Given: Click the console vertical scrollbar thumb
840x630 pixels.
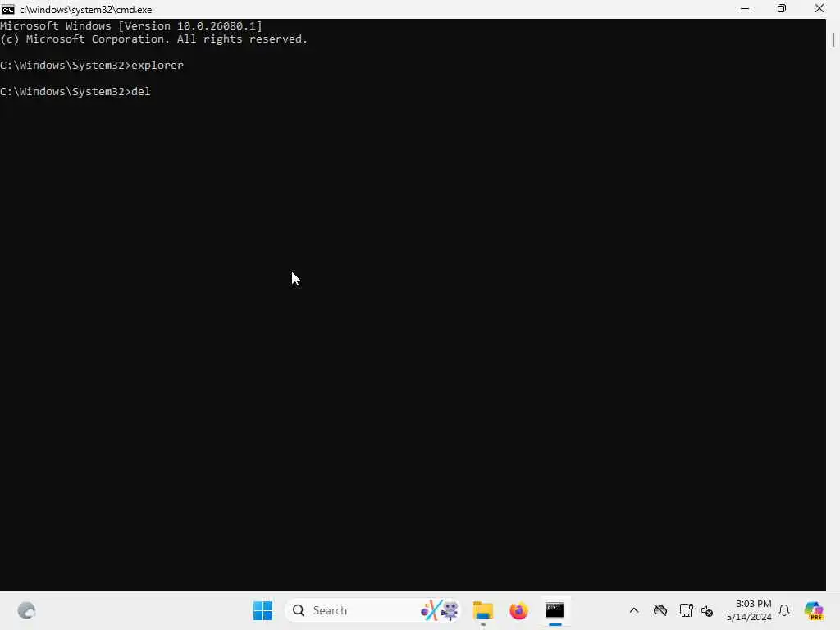Looking at the screenshot, I should click(833, 40).
